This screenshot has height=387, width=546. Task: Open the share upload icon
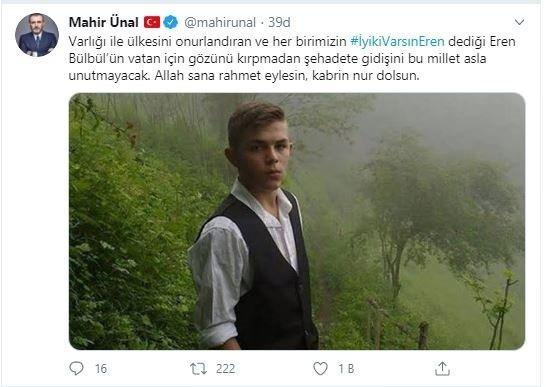[x=442, y=369]
